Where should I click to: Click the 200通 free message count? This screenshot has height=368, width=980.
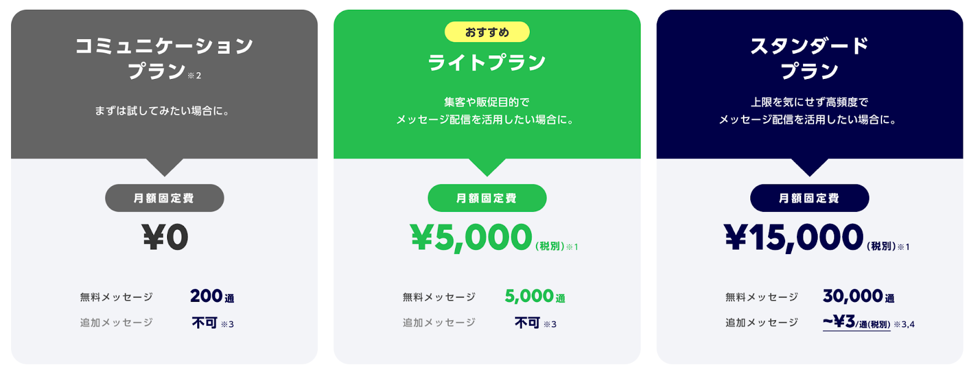click(x=212, y=296)
